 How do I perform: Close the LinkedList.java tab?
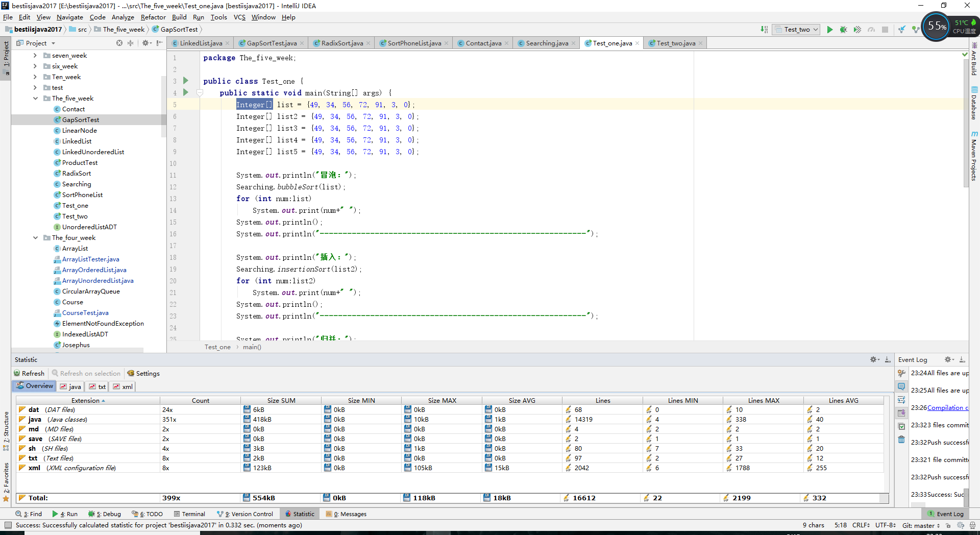click(x=227, y=43)
